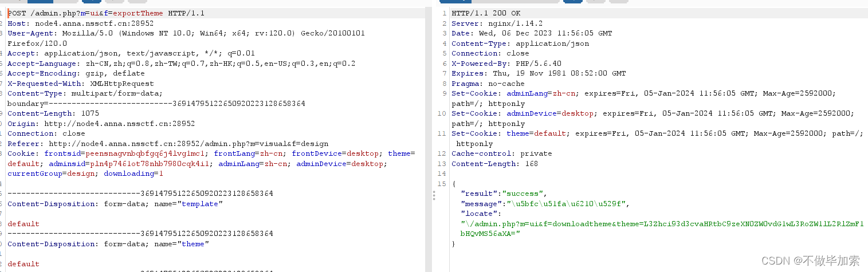Select the Host header in the request
Viewport: 868px width, 272px height.
(x=81, y=23)
